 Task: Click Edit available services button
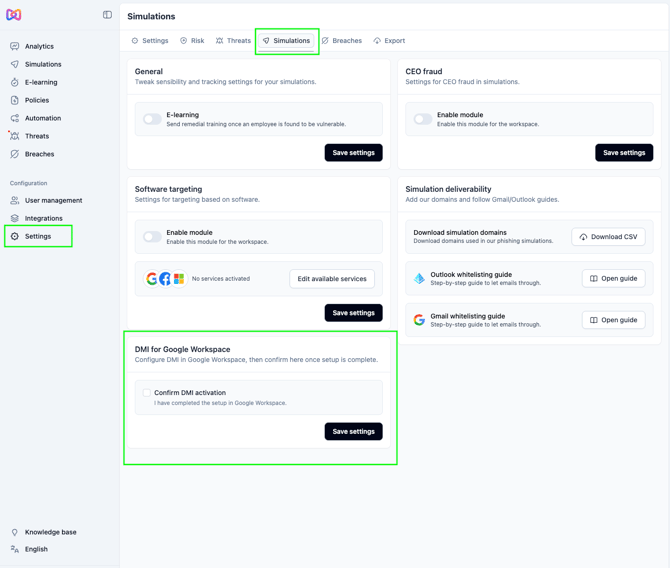[332, 279]
